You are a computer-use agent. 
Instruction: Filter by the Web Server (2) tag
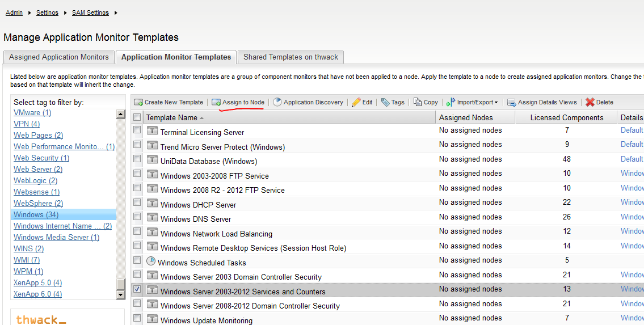click(38, 169)
